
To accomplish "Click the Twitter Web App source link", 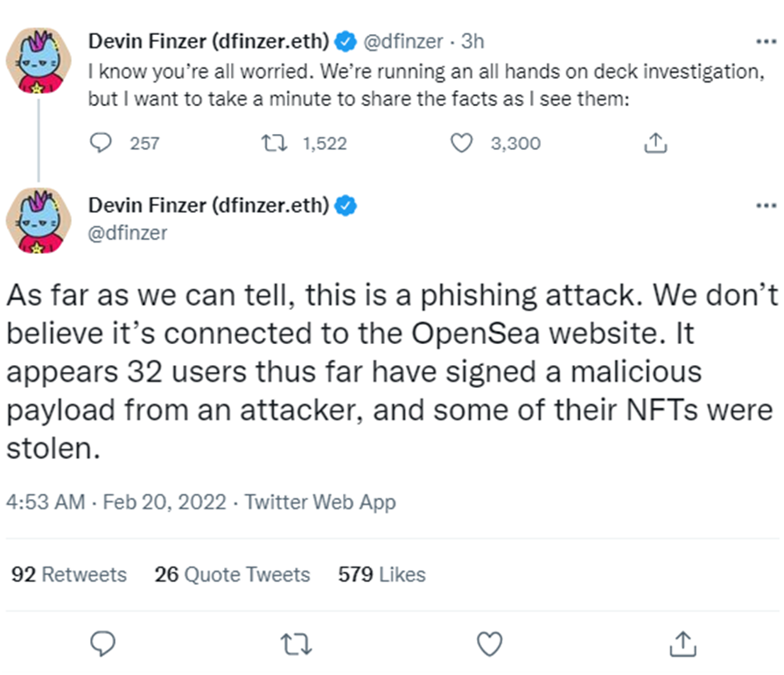I will pos(320,502).
